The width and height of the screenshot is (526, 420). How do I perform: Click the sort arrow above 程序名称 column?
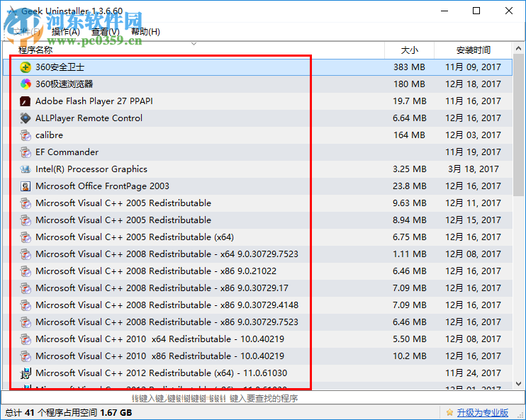click(x=194, y=44)
